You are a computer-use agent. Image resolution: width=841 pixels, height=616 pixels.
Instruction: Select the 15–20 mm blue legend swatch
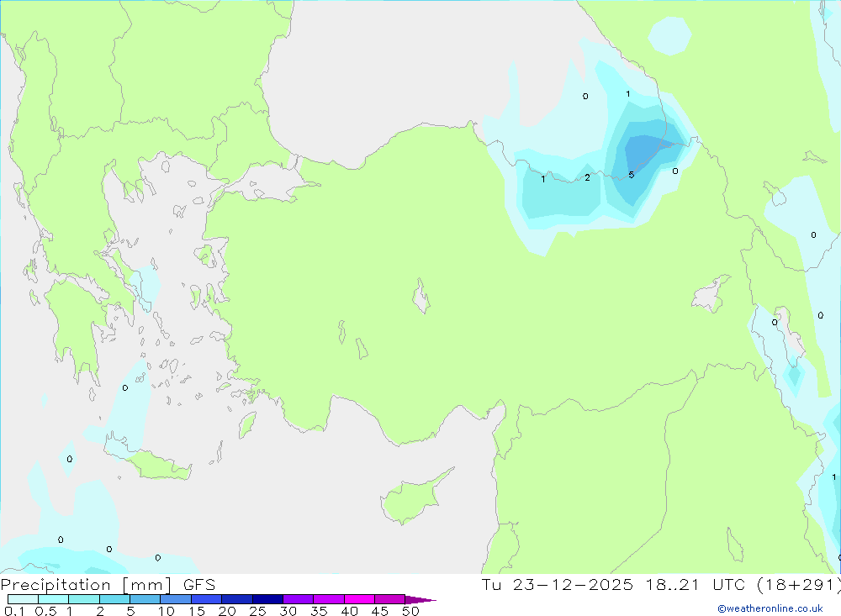(207, 599)
